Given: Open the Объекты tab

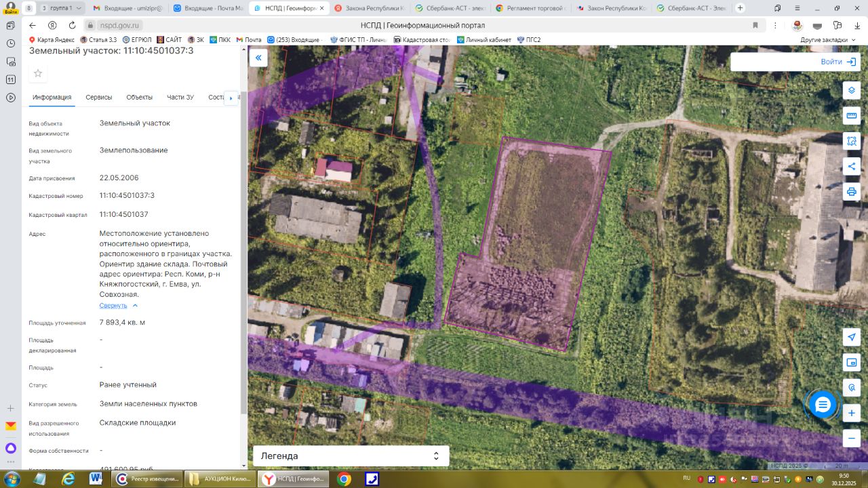Looking at the screenshot, I should 139,98.
